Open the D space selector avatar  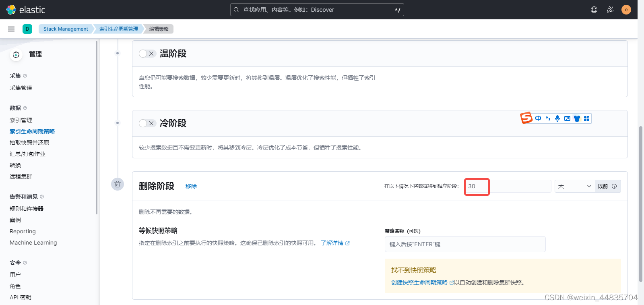click(x=27, y=29)
